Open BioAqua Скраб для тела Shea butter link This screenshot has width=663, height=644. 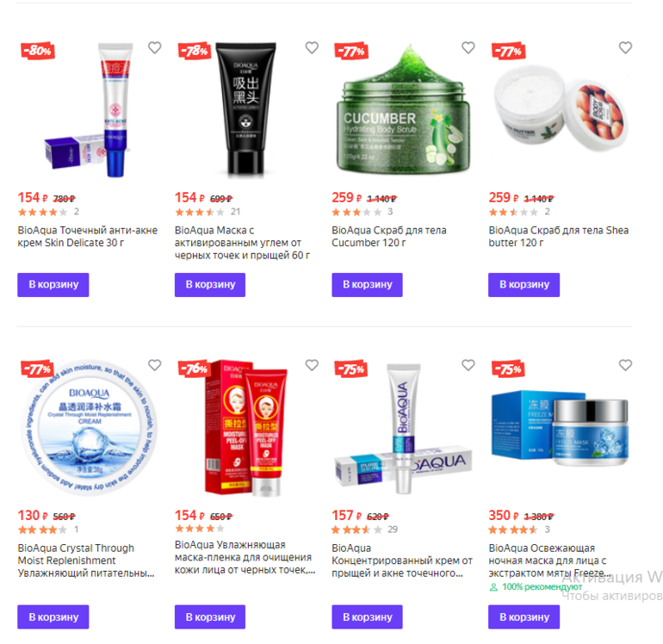click(x=559, y=237)
